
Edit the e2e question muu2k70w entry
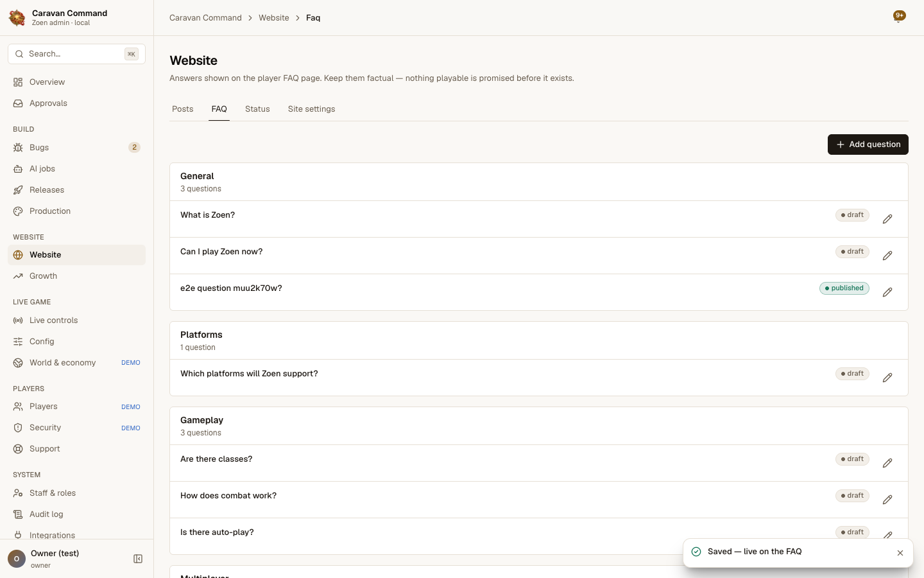point(887,292)
